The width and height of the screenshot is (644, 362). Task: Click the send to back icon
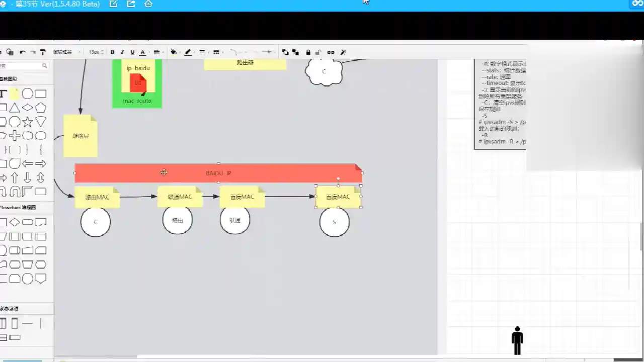point(295,52)
